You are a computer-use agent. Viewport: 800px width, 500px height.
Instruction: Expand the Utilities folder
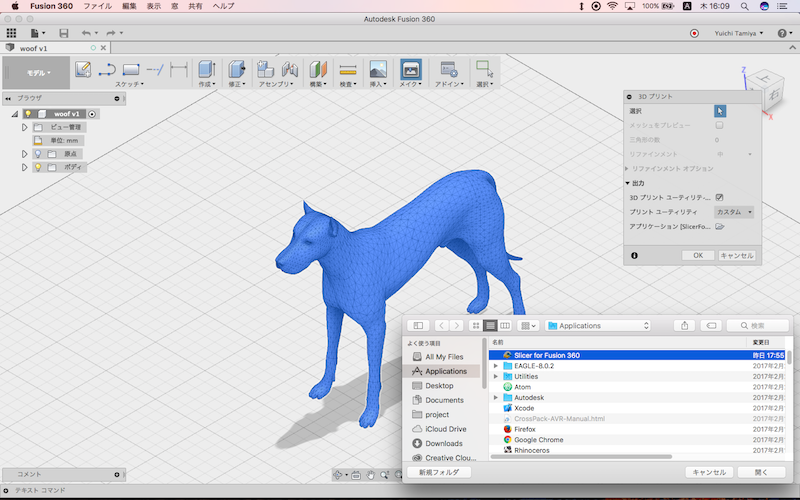tap(495, 377)
